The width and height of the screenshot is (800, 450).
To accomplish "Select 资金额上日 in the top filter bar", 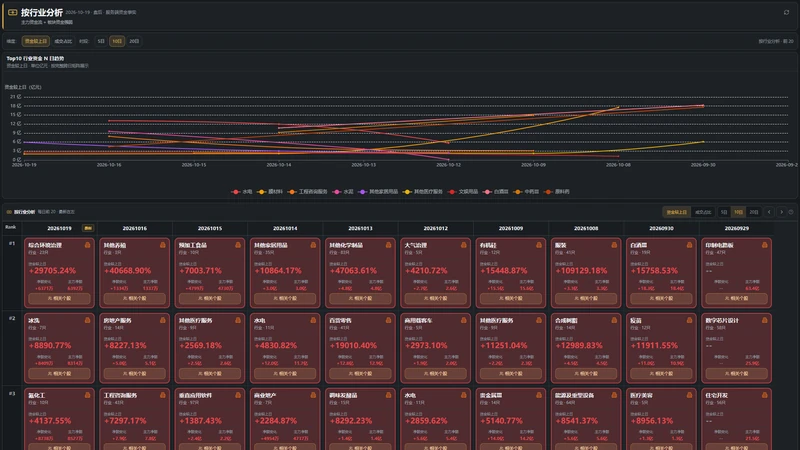I will (36, 41).
